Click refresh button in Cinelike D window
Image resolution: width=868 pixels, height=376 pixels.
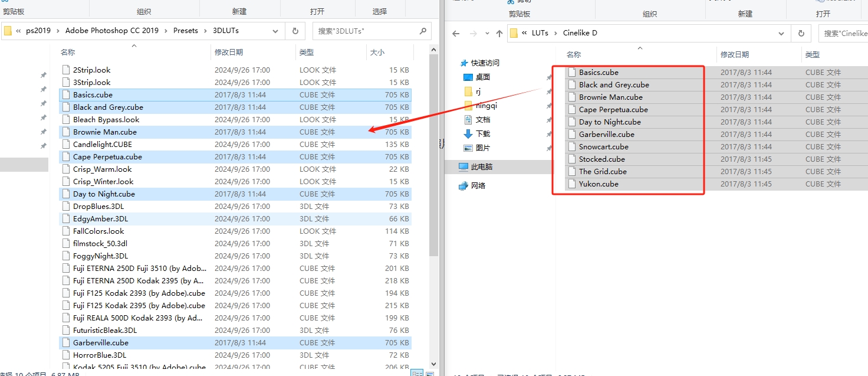pyautogui.click(x=801, y=33)
